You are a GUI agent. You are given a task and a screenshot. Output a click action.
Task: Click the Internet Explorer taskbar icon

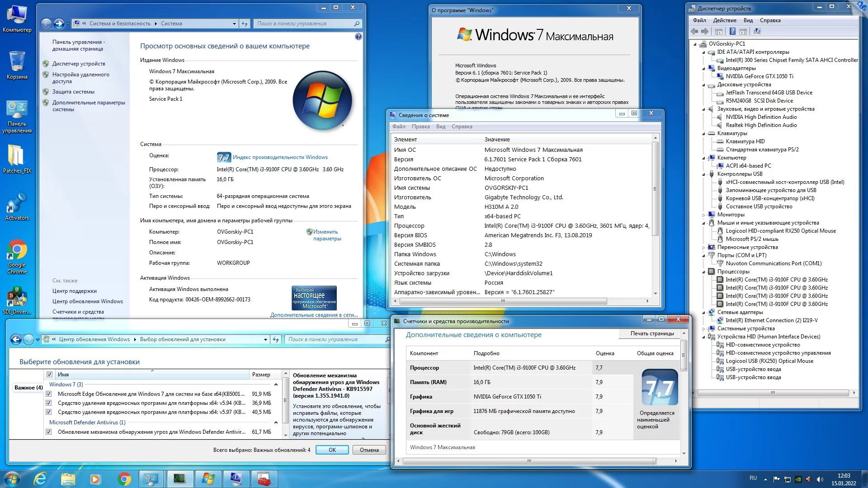tap(41, 479)
